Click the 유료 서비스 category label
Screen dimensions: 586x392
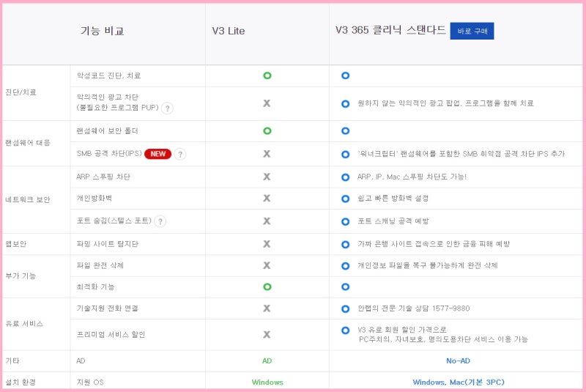pyautogui.click(x=24, y=324)
